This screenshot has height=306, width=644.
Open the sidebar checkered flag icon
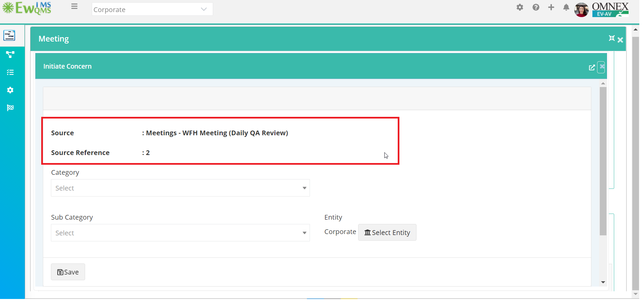tap(10, 108)
